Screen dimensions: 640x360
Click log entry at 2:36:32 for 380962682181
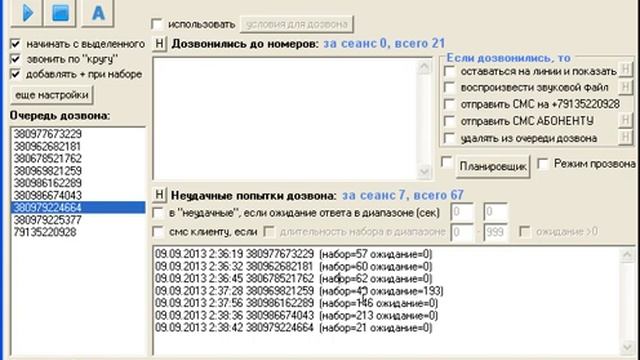[293, 267]
